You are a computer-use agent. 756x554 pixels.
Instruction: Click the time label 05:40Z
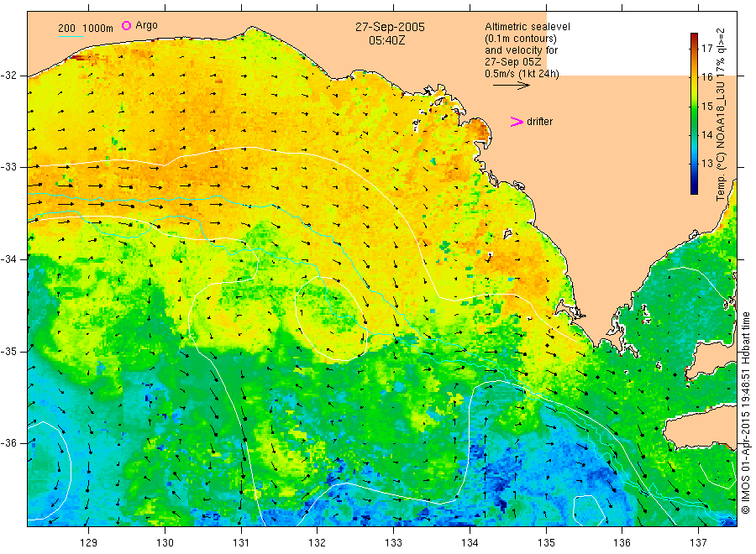click(387, 41)
